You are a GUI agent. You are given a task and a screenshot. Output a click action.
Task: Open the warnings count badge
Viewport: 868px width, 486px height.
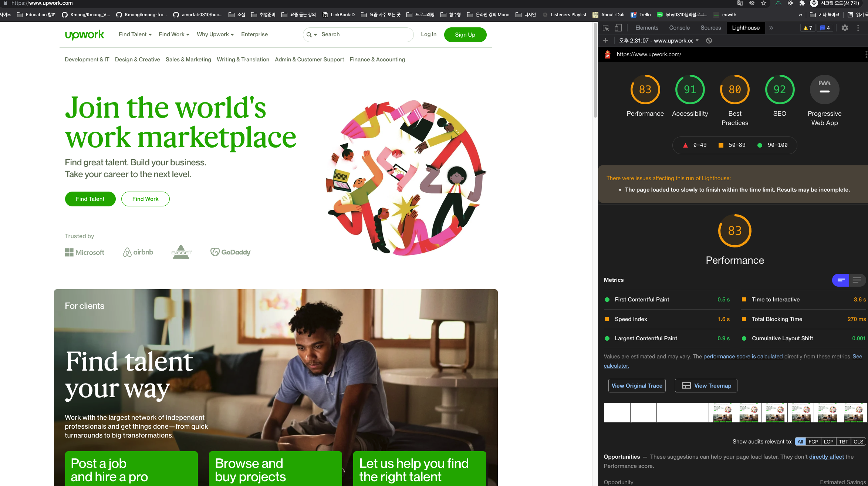point(808,28)
